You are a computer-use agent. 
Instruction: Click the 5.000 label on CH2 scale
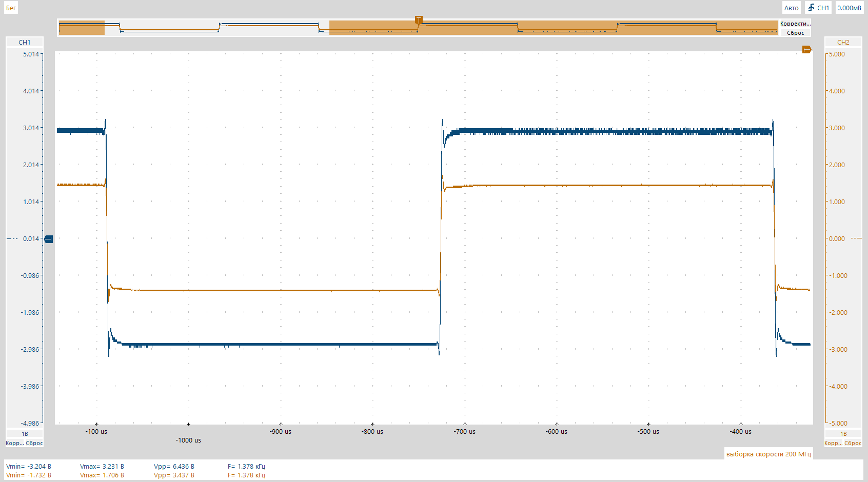pyautogui.click(x=837, y=54)
